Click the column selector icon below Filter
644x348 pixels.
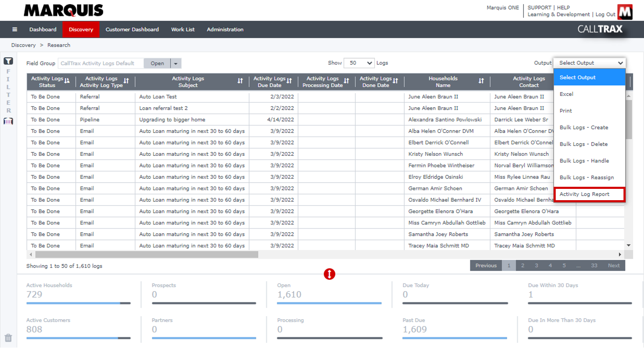(8, 121)
